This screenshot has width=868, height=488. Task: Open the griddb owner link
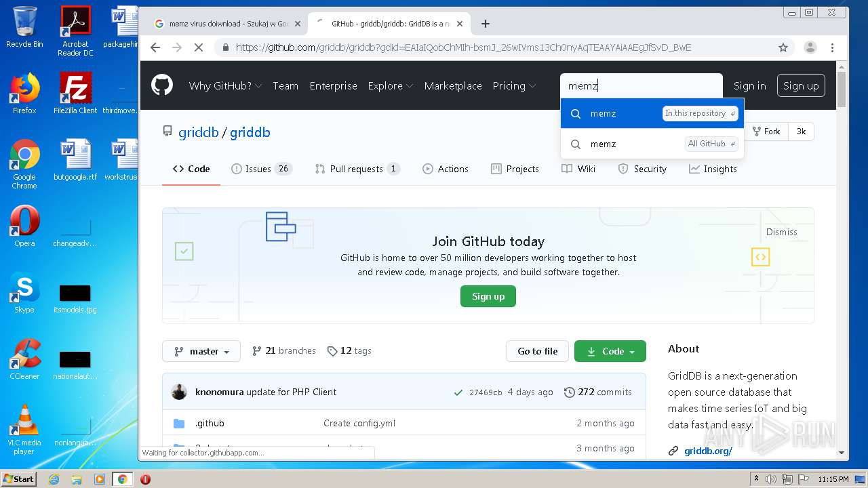tap(198, 132)
